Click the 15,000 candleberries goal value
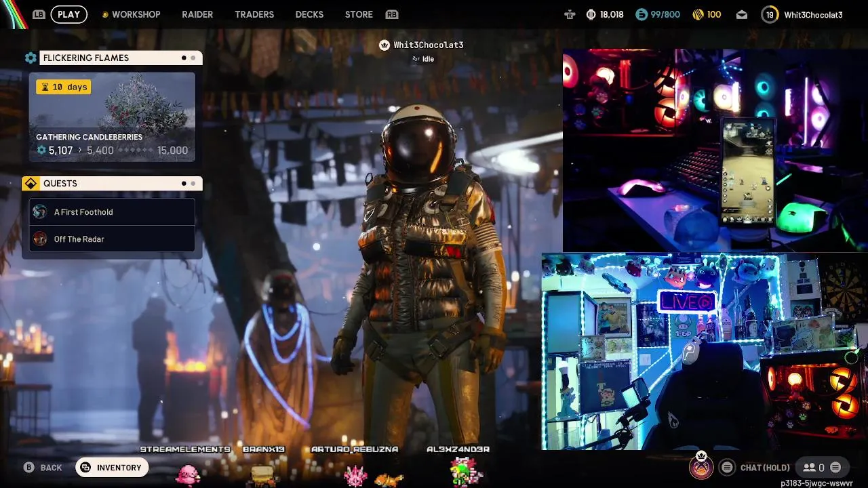Screen dimensions: 868x488 [x=172, y=150]
